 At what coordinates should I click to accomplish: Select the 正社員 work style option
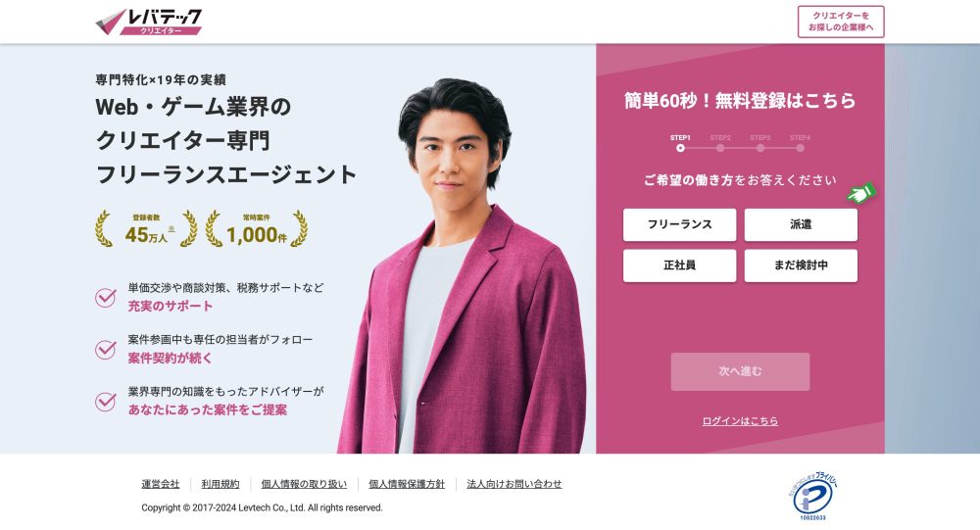[679, 265]
